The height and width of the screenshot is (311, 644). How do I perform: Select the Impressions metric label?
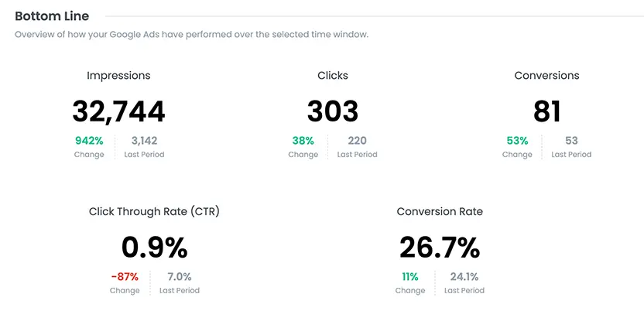tap(118, 76)
